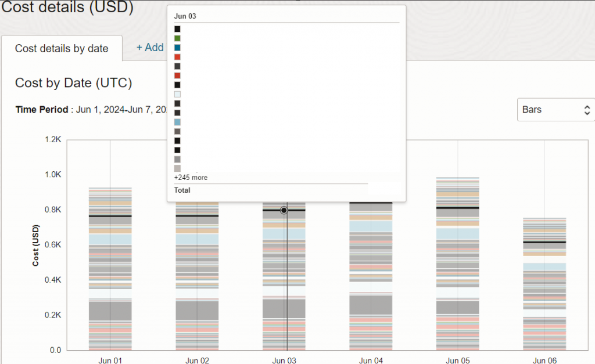Click the topmost black swatch in the tooltip
595x364 pixels.
177,28
